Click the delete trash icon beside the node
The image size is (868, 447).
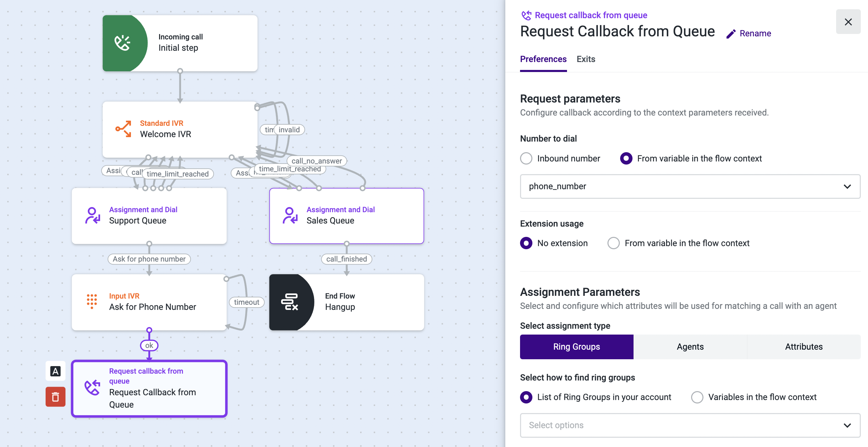(56, 397)
